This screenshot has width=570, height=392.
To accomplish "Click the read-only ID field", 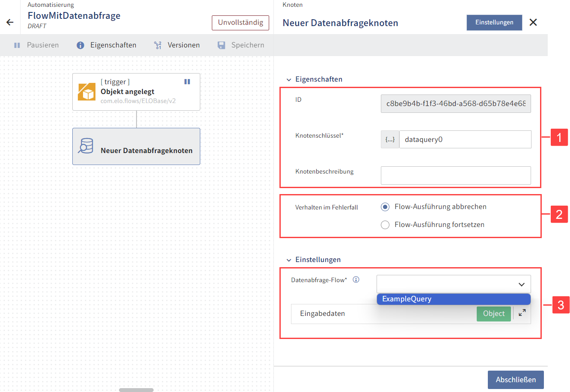I will (456, 103).
